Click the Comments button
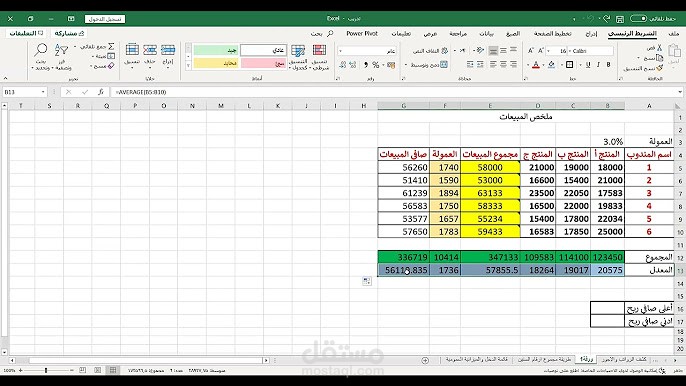Screen dimensions: 686x386 coord(26,33)
